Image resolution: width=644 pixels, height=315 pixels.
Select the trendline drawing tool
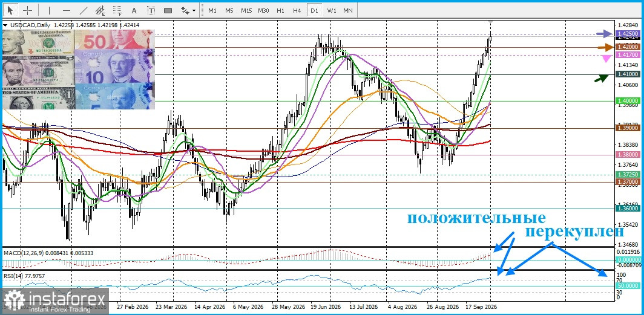click(x=84, y=10)
